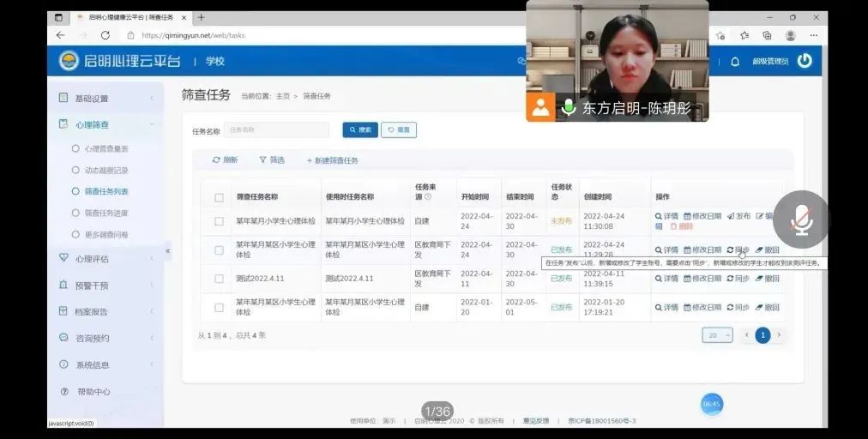Open notifications via the bell icon

[734, 62]
